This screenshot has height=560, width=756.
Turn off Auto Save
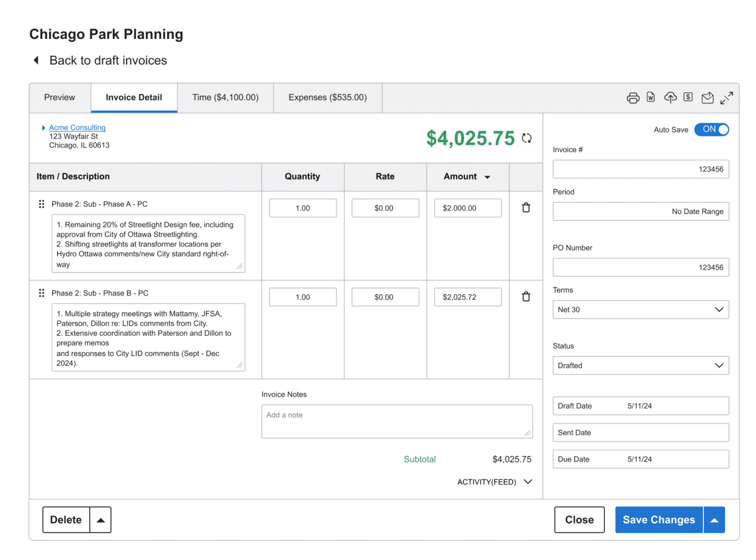[x=711, y=129]
